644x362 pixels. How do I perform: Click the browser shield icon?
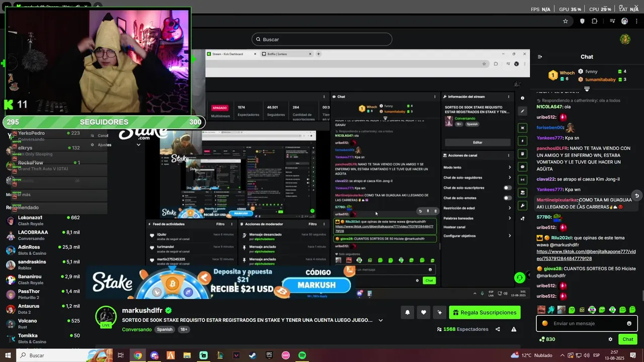[583, 21]
